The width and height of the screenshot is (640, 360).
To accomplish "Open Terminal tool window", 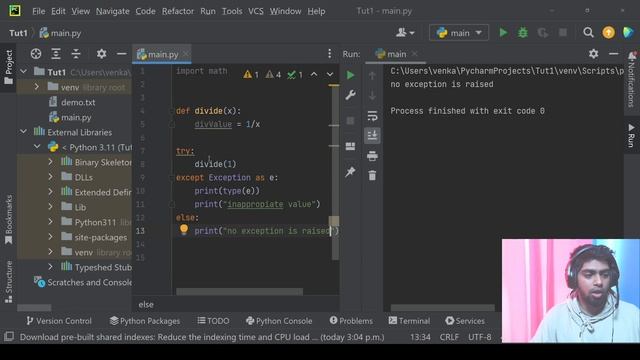I will pos(409,321).
